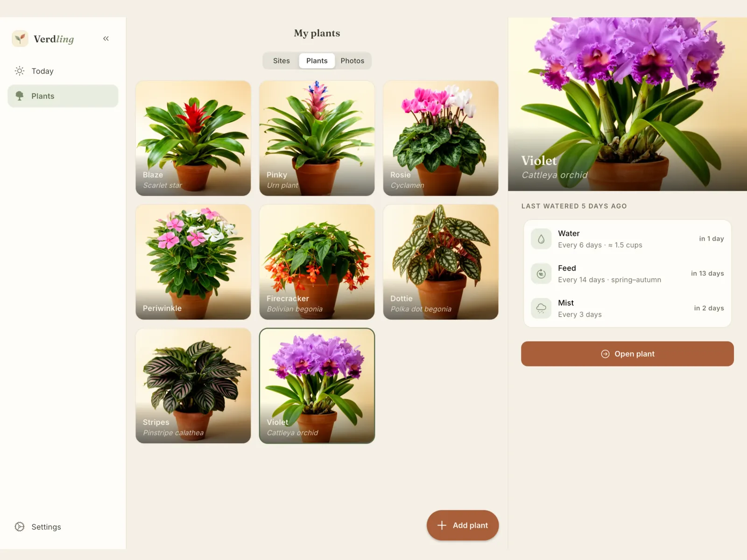The width and height of the screenshot is (747, 560).
Task: Click the large Violet orchid hero photo
Action: (x=627, y=104)
